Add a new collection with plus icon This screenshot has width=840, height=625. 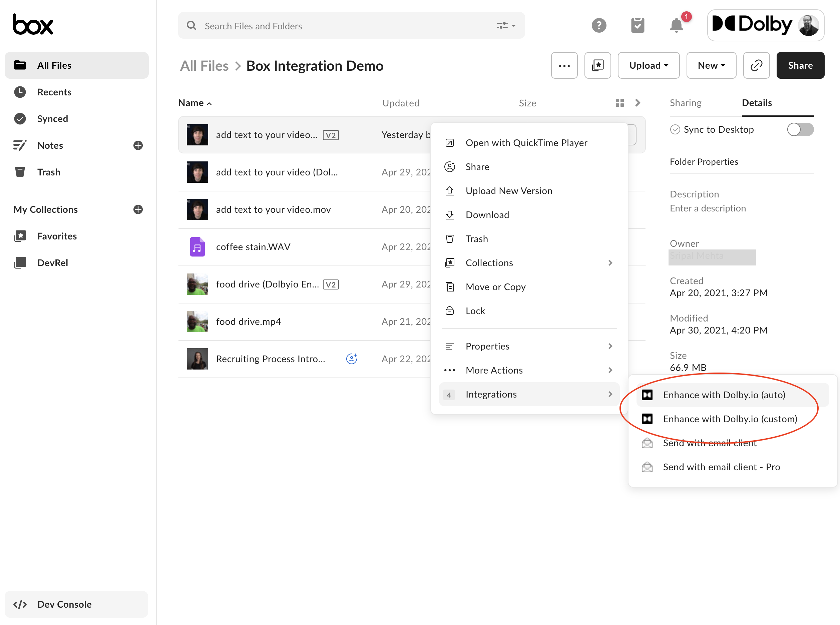pyautogui.click(x=138, y=209)
